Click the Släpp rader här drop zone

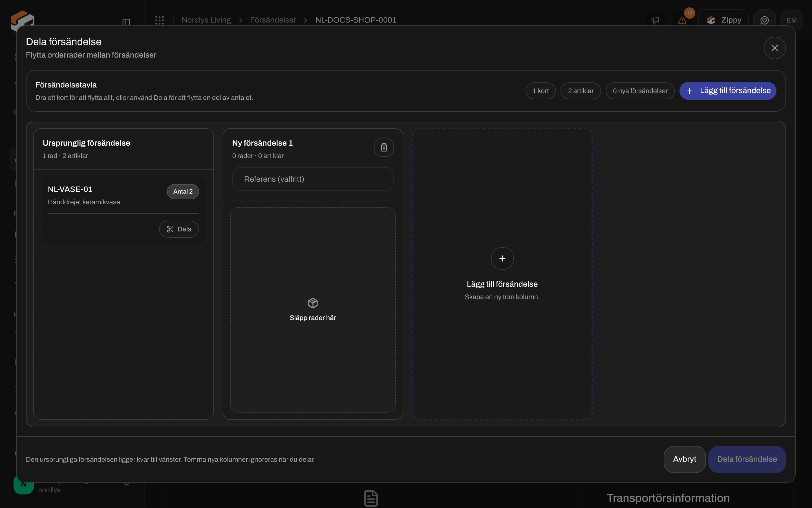313,310
